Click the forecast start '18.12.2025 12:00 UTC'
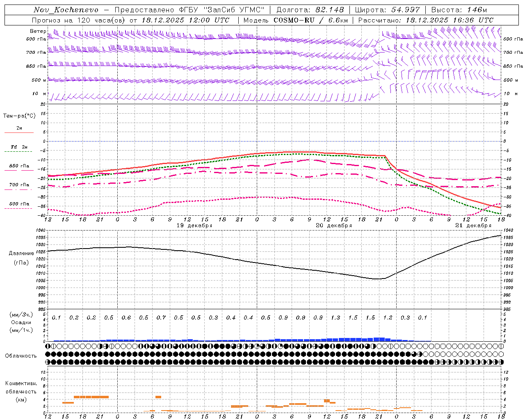The width and height of the screenshot is (525, 420). click(185, 20)
